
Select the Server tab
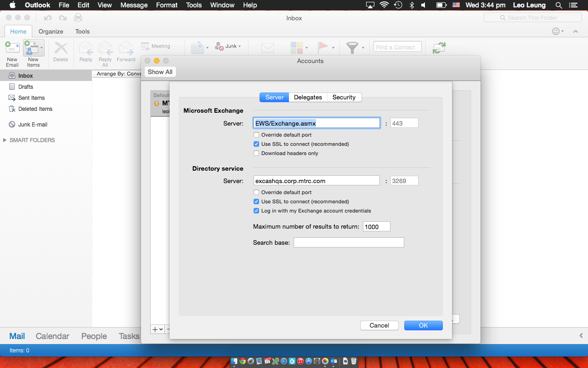coord(274,97)
